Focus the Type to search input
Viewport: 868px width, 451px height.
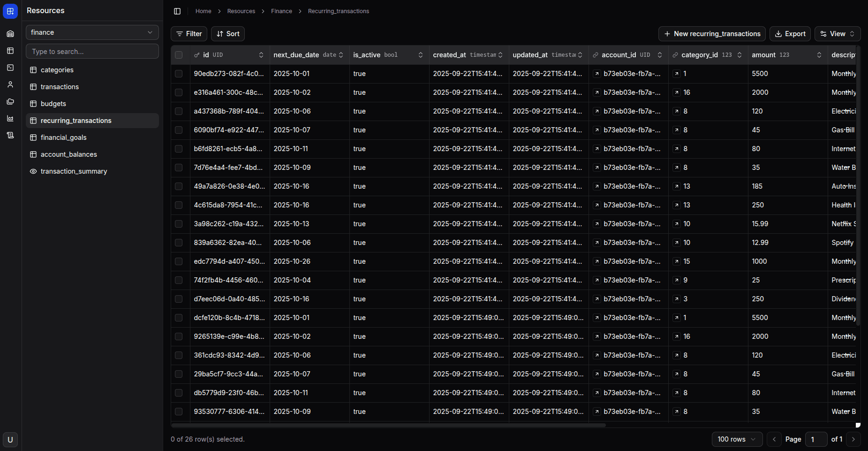coord(92,52)
